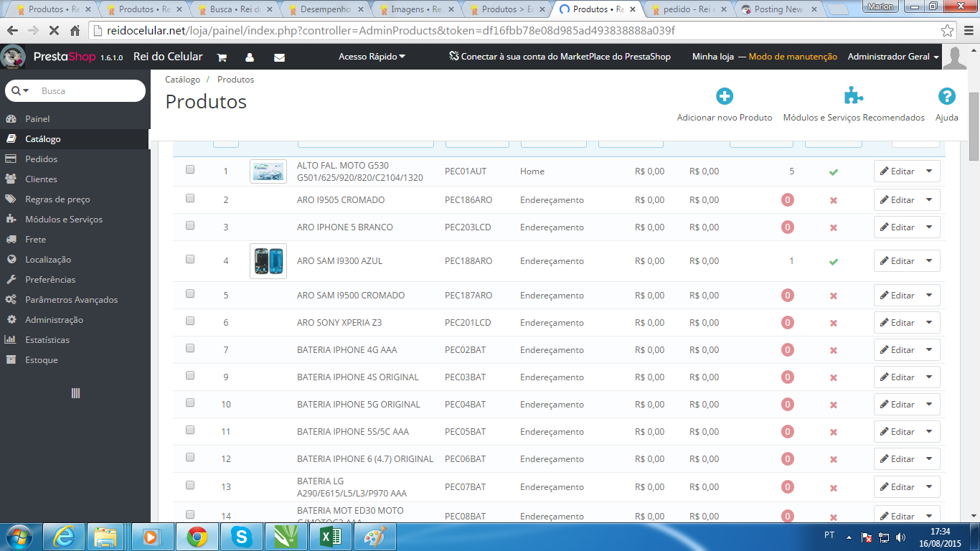Viewport: 980px width, 551px height.
Task: Expand Editar dropdown arrow for BATERIA IPHONE 5S/5C AAA
Action: [930, 432]
